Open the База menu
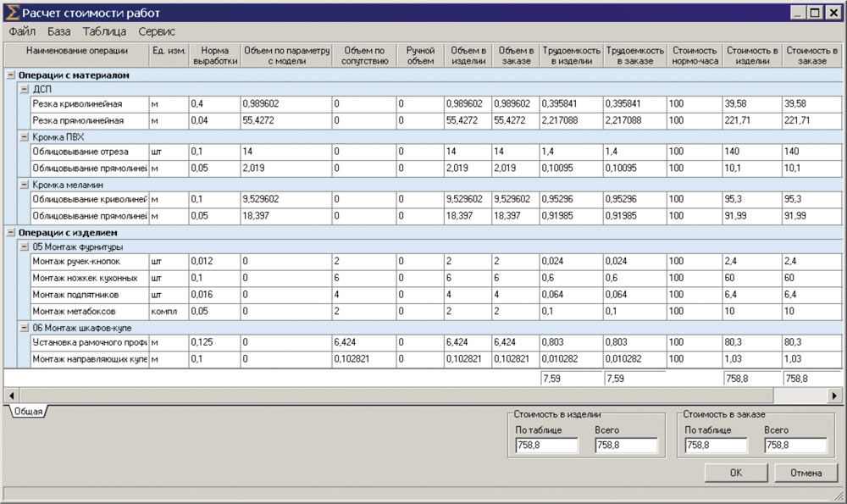Screen dimensions: 847x504 coord(59,31)
